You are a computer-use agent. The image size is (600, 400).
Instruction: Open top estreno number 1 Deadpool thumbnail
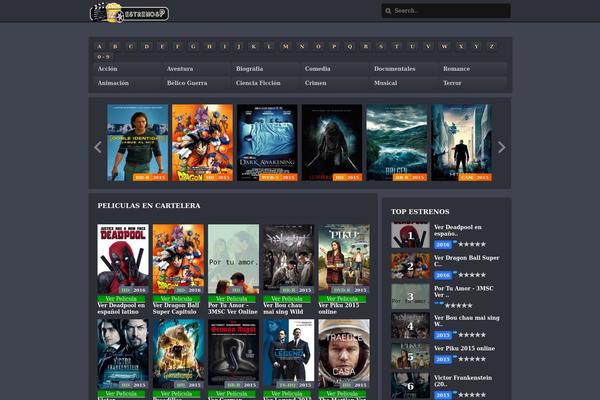coord(410,235)
